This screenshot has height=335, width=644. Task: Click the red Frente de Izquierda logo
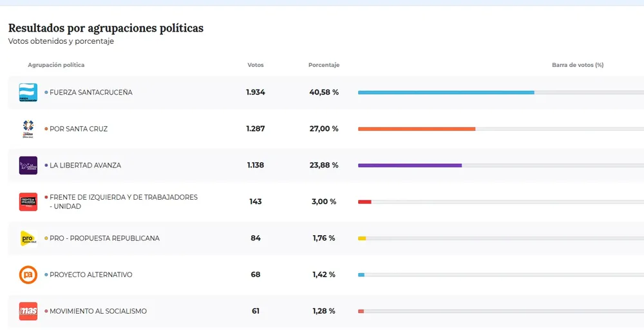(28, 202)
